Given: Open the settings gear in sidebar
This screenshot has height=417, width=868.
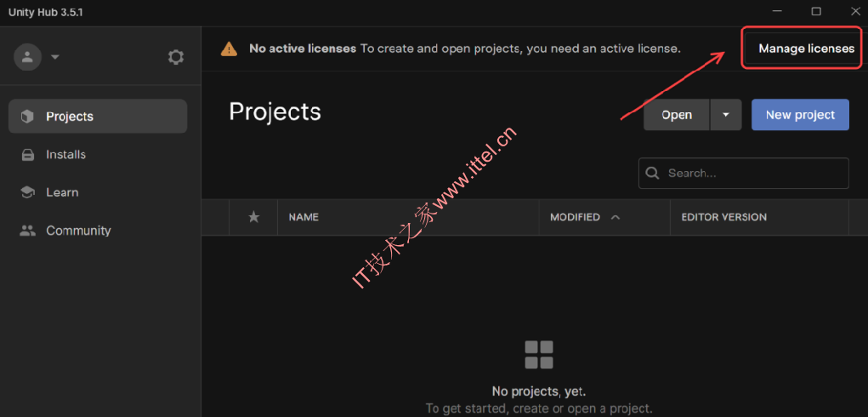Looking at the screenshot, I should 175,57.
